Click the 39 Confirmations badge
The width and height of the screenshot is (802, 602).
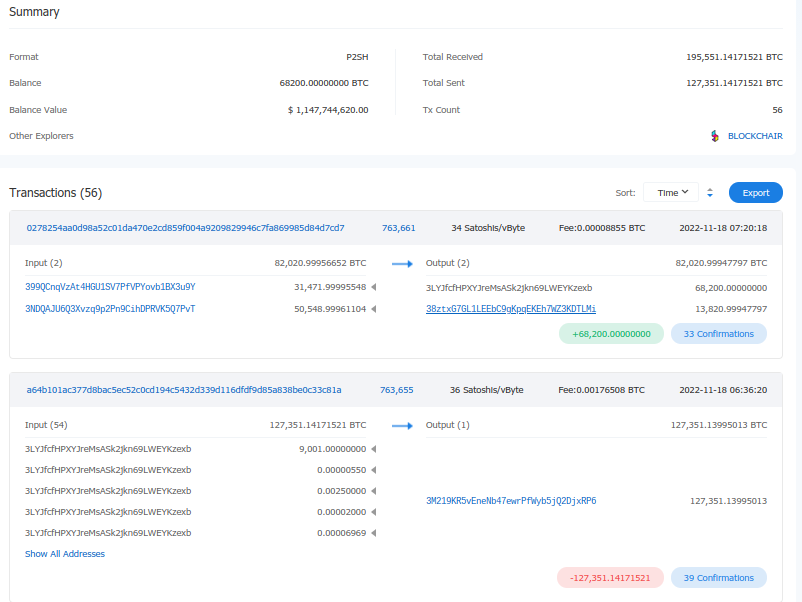click(718, 578)
